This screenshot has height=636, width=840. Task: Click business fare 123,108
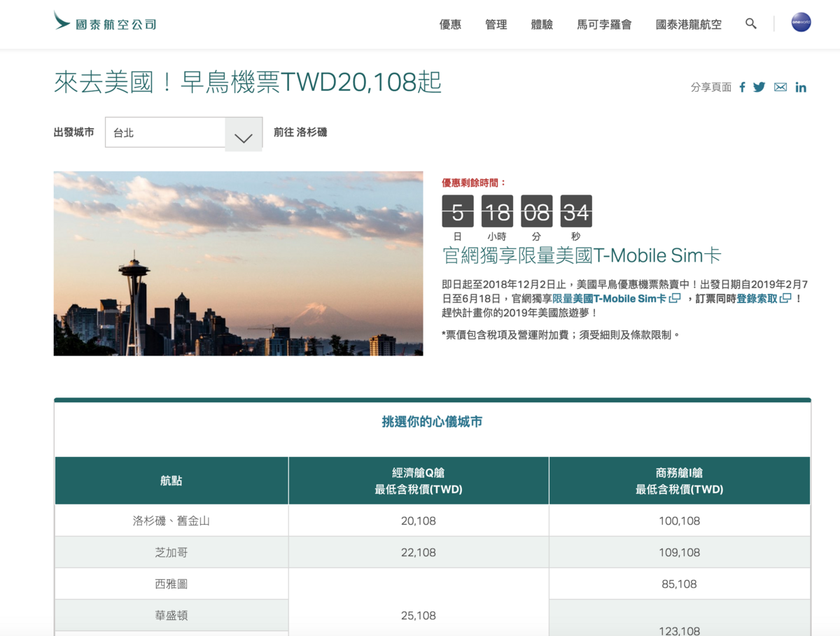679,630
